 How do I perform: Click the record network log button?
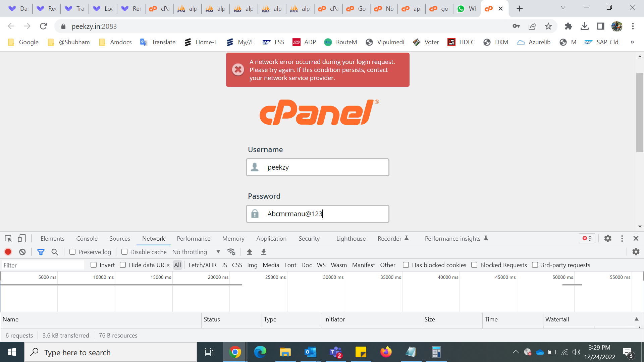(x=8, y=252)
